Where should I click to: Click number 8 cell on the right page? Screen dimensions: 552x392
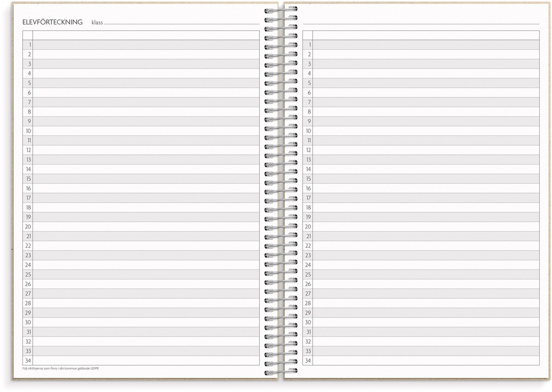point(308,112)
